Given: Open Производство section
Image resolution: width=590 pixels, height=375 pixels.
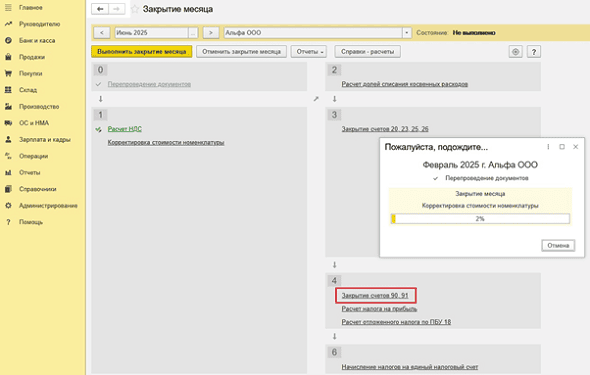Looking at the screenshot, I should point(39,107).
